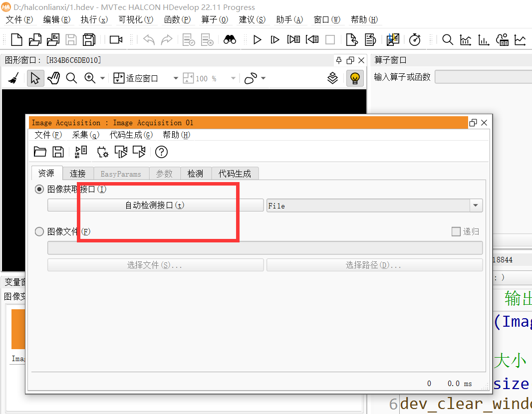Create a new program with the blank page icon

pos(16,40)
